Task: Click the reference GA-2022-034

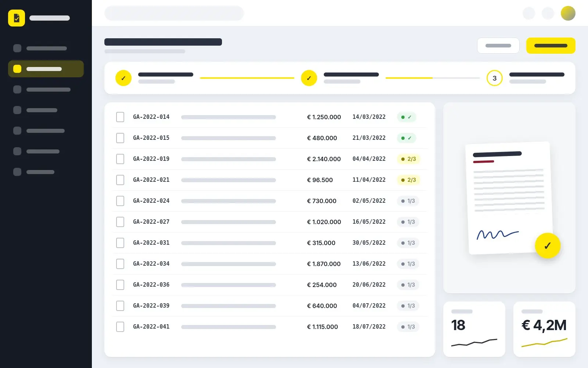Action: pyautogui.click(x=151, y=264)
